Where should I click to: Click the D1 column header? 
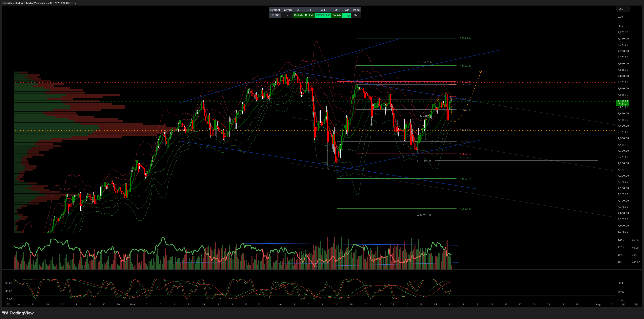[x=309, y=10]
